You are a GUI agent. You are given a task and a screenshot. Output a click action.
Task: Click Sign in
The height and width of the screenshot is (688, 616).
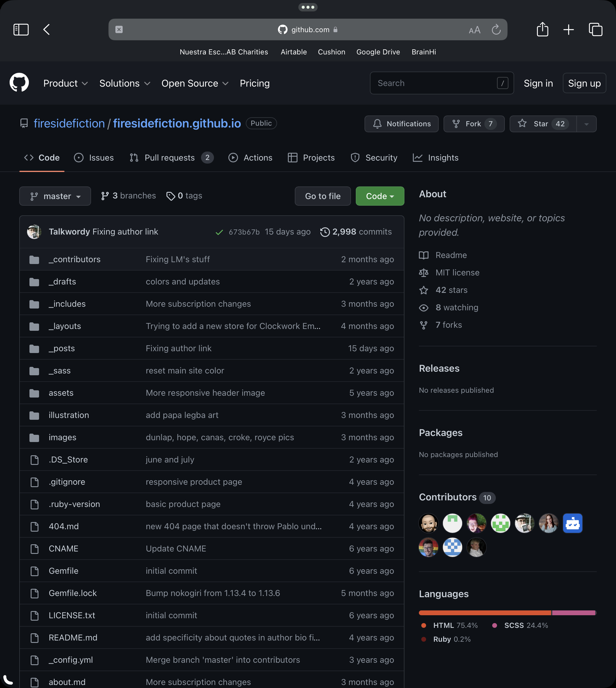pyautogui.click(x=538, y=83)
